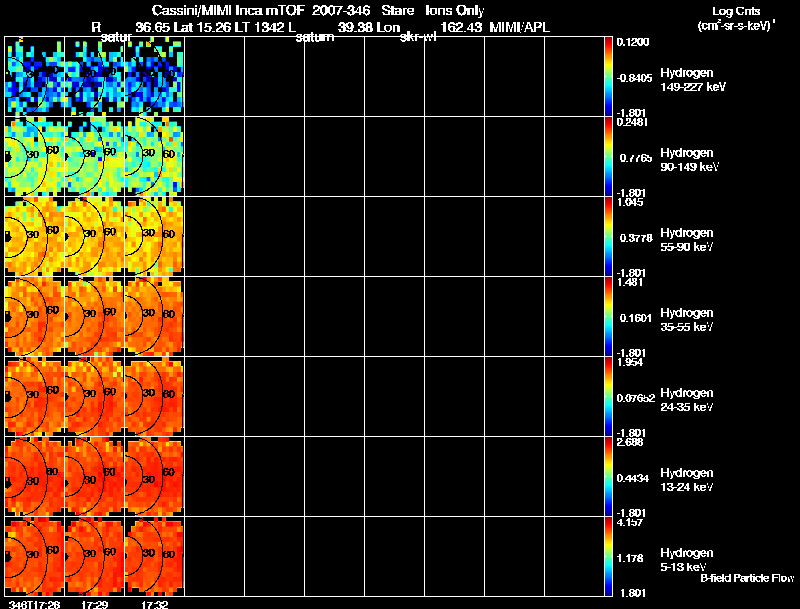This screenshot has width=800, height=609.
Task: Click the third Hydrogen 35-55 keV image panel
Action: pos(154,316)
